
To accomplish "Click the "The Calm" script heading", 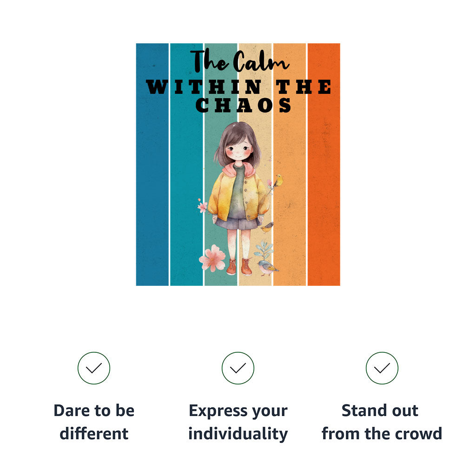I will coord(239,61).
